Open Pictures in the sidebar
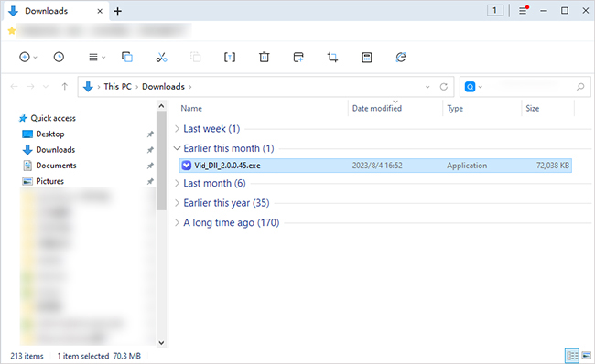This screenshot has height=364, width=595. click(49, 181)
